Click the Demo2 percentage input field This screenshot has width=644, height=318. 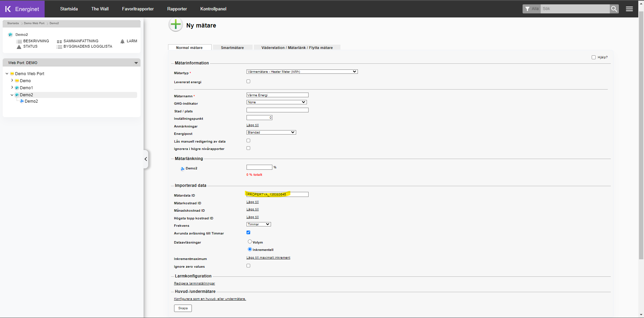click(x=259, y=167)
